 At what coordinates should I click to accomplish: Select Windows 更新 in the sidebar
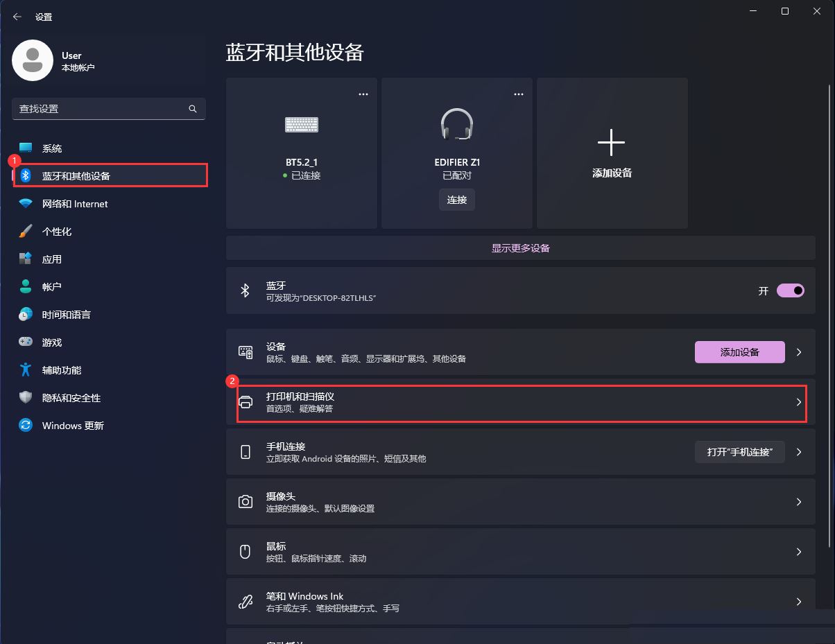coord(72,425)
